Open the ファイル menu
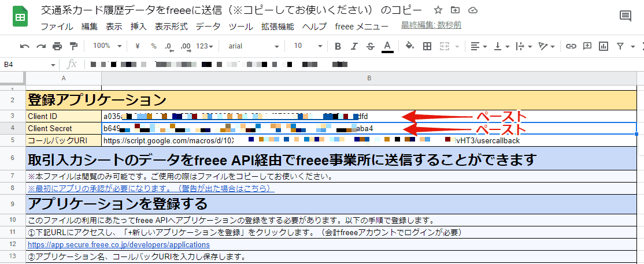The image size is (644, 264). [x=57, y=27]
